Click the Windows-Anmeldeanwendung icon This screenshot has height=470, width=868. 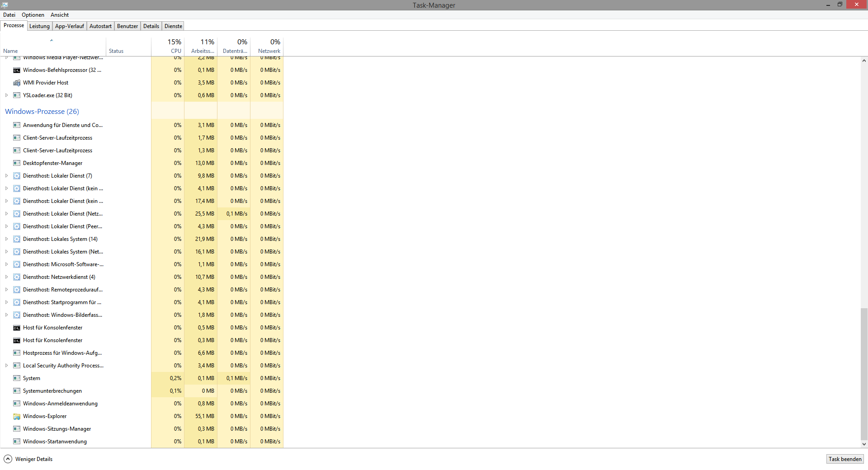[x=17, y=404]
